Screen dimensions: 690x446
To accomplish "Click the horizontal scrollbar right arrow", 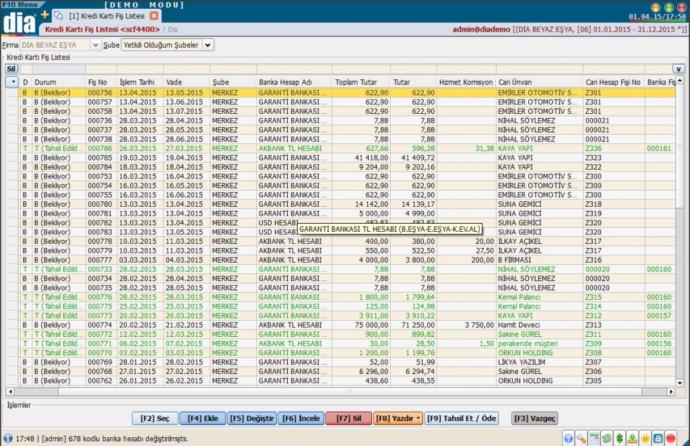I will [x=671, y=391].
